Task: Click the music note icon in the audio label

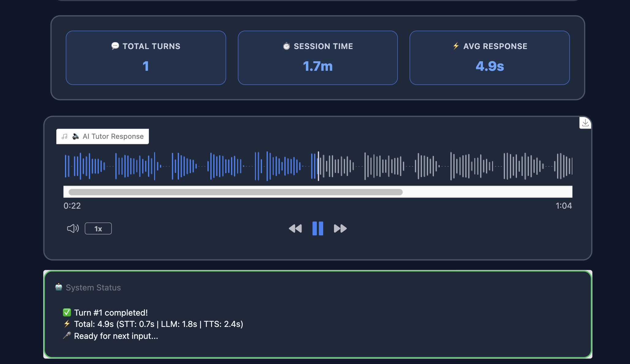Action: tap(64, 136)
